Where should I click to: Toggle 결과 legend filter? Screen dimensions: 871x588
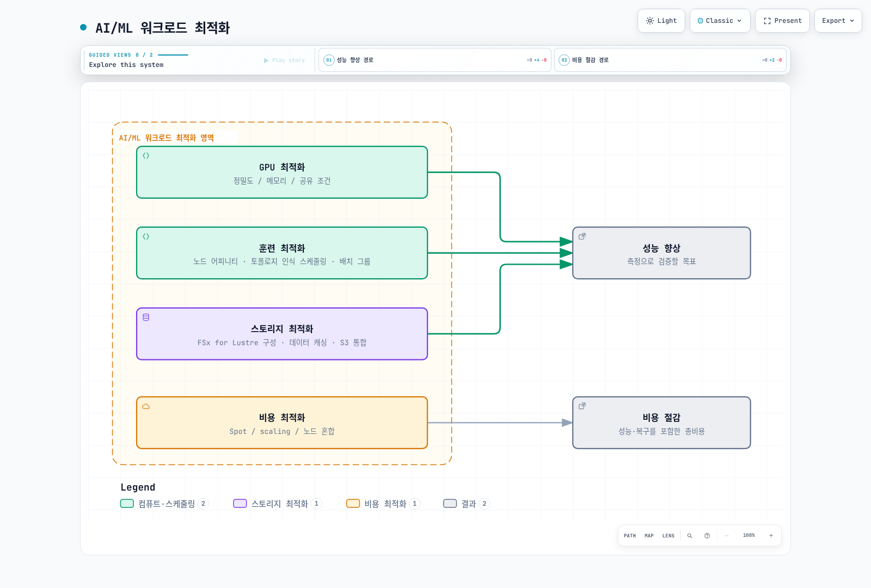click(x=467, y=504)
